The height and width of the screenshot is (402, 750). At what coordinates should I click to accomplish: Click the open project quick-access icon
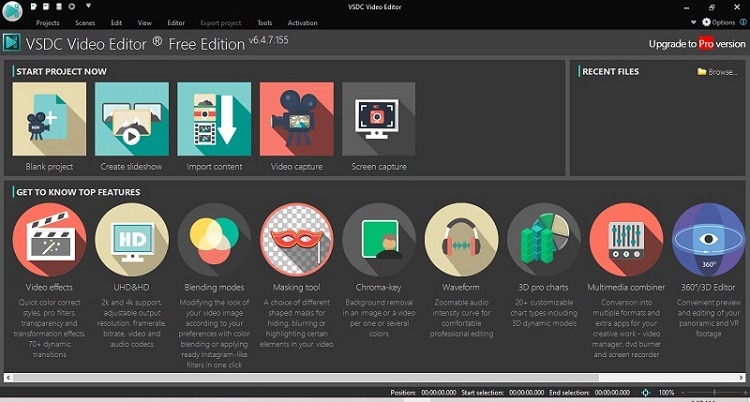click(x=46, y=7)
